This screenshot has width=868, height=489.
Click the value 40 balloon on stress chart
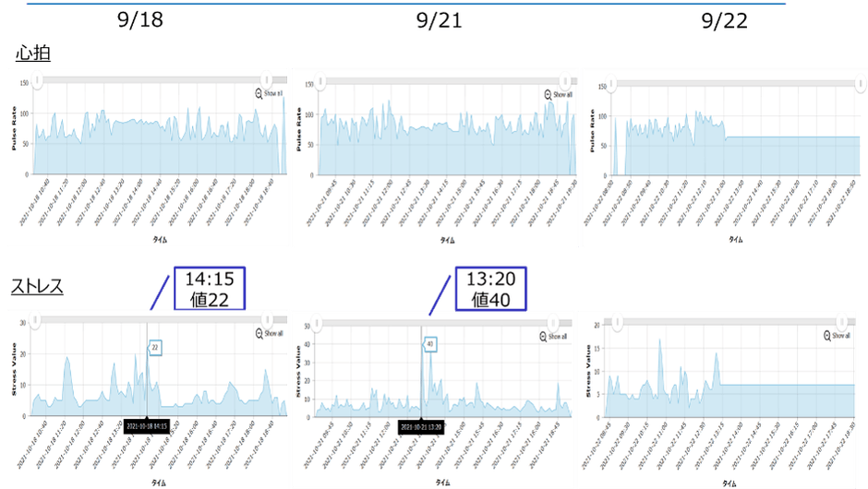point(430,344)
